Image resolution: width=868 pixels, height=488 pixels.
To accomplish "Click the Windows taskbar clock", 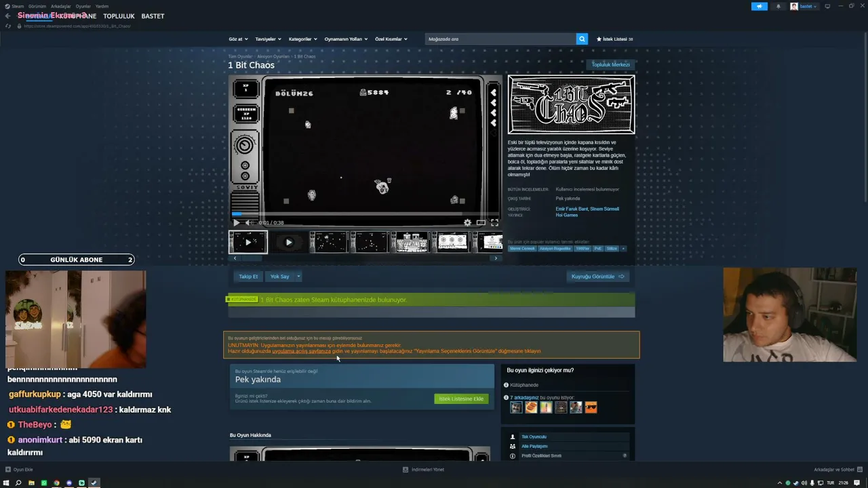I will coord(844,483).
